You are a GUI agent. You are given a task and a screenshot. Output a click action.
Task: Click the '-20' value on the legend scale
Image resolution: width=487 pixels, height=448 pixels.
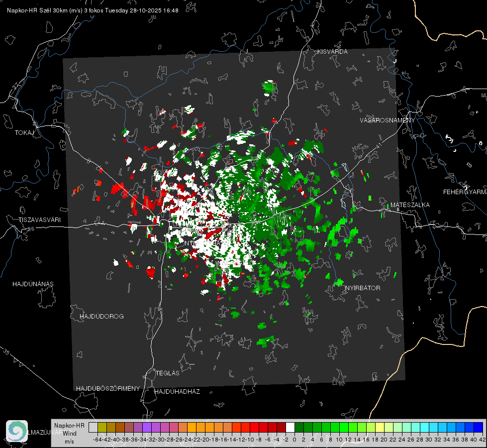[x=205, y=440]
